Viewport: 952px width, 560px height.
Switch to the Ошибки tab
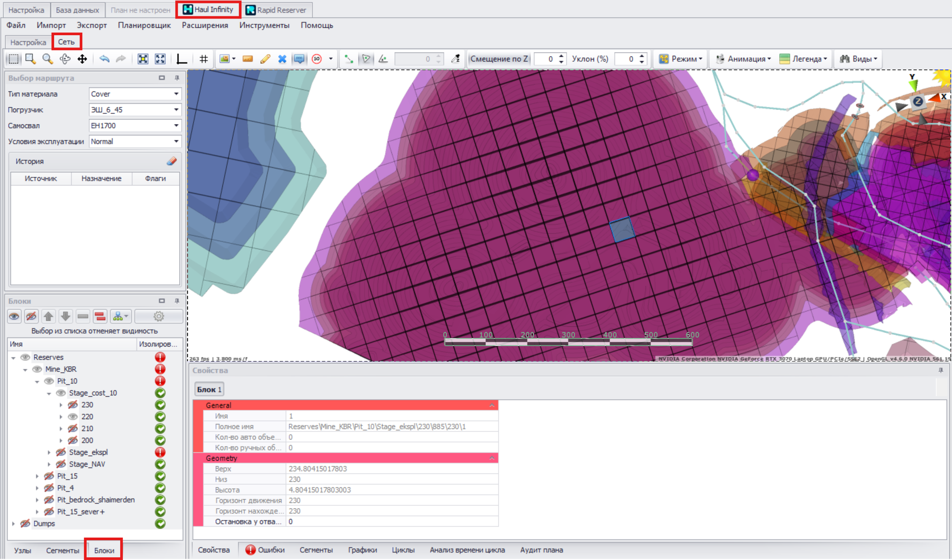(265, 550)
